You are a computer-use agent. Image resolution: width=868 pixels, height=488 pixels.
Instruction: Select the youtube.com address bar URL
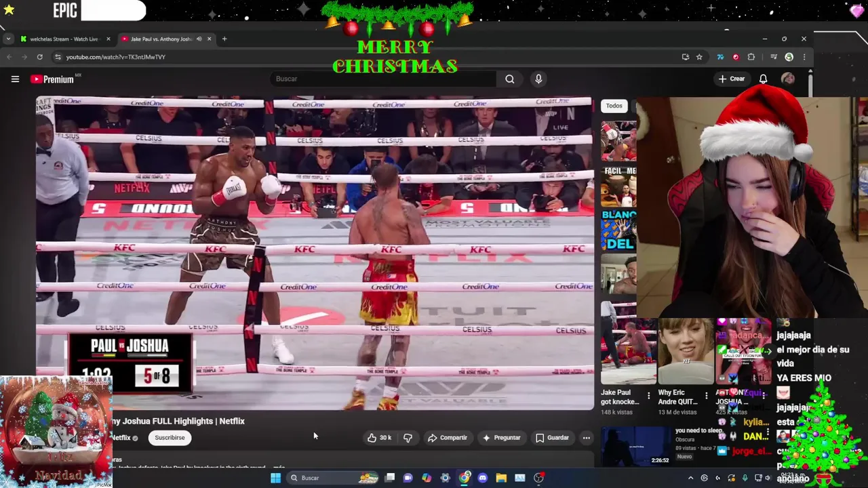pos(116,57)
